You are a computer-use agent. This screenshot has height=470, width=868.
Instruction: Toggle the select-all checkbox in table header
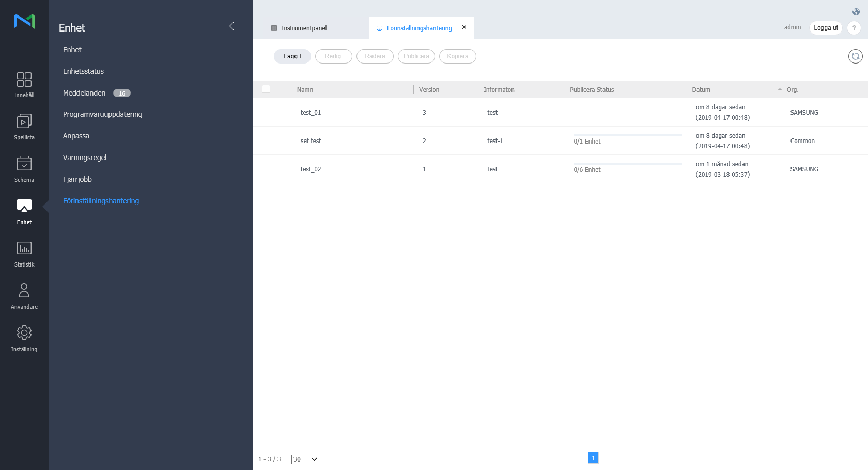point(266,89)
